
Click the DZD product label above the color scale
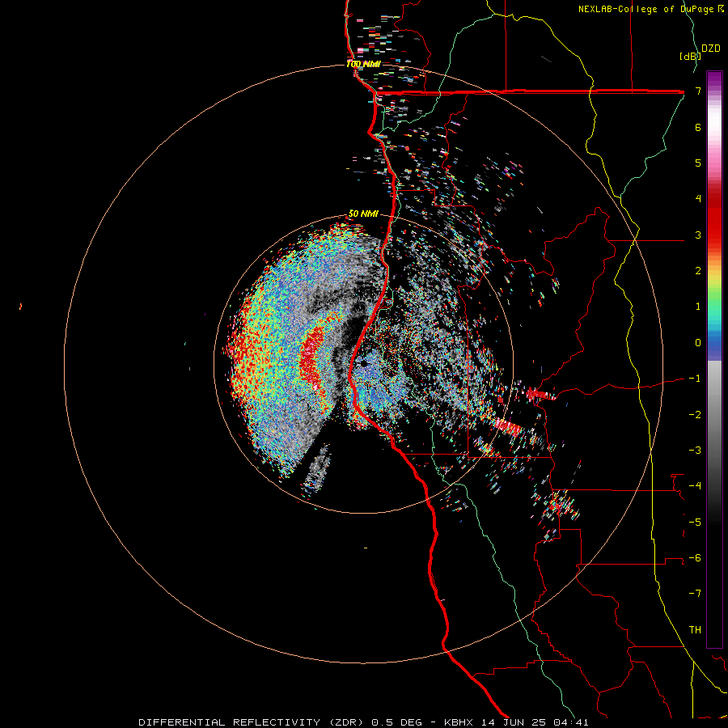[711, 49]
